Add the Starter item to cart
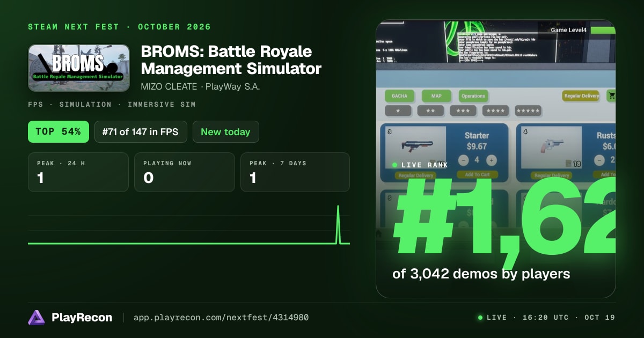 click(x=477, y=174)
